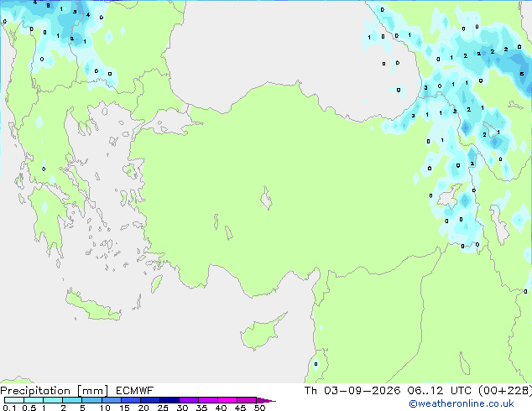The image size is (532, 411).
Task: Click the legend value '15'
Action: coord(124,408)
